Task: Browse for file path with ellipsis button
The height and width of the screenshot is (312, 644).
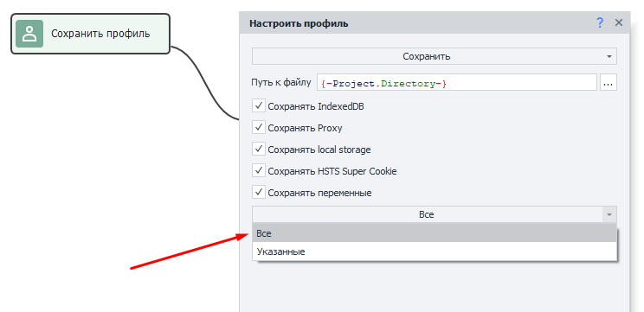Action: pos(609,83)
